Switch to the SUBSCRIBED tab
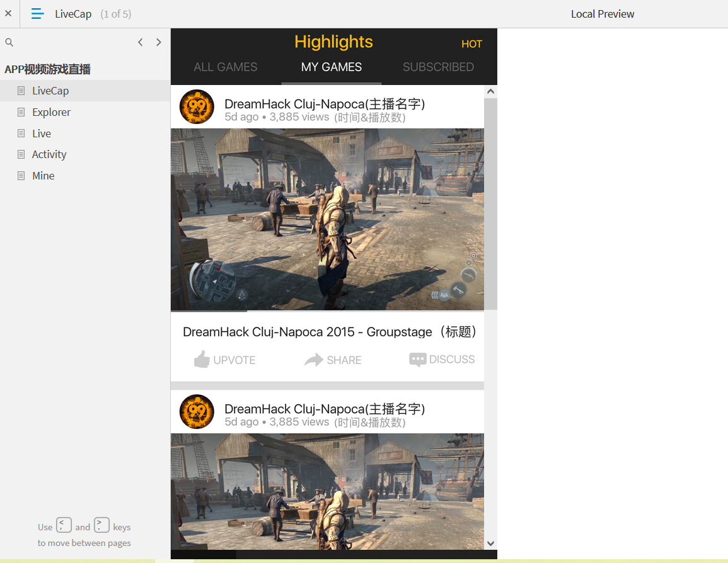The width and height of the screenshot is (728, 563). tap(438, 67)
